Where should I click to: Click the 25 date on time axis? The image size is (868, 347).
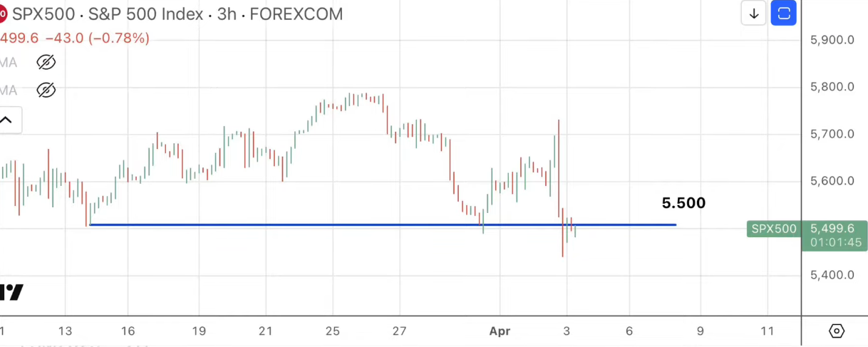pyautogui.click(x=333, y=331)
